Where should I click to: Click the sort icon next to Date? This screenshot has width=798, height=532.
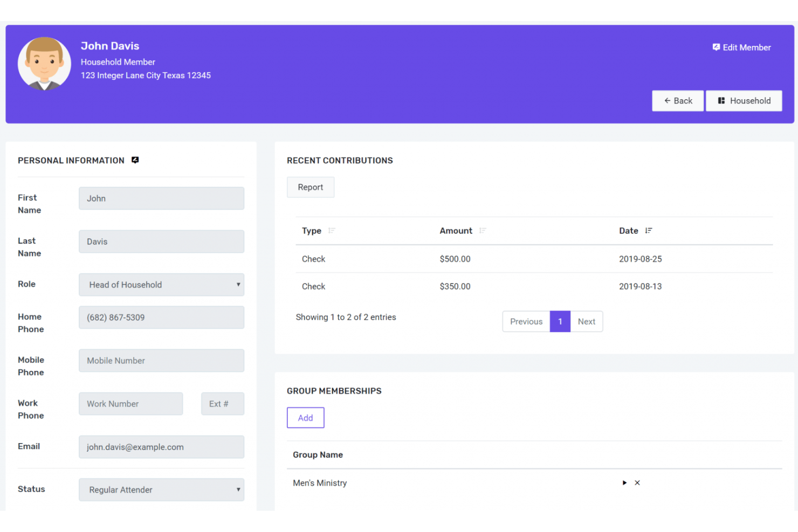649,231
